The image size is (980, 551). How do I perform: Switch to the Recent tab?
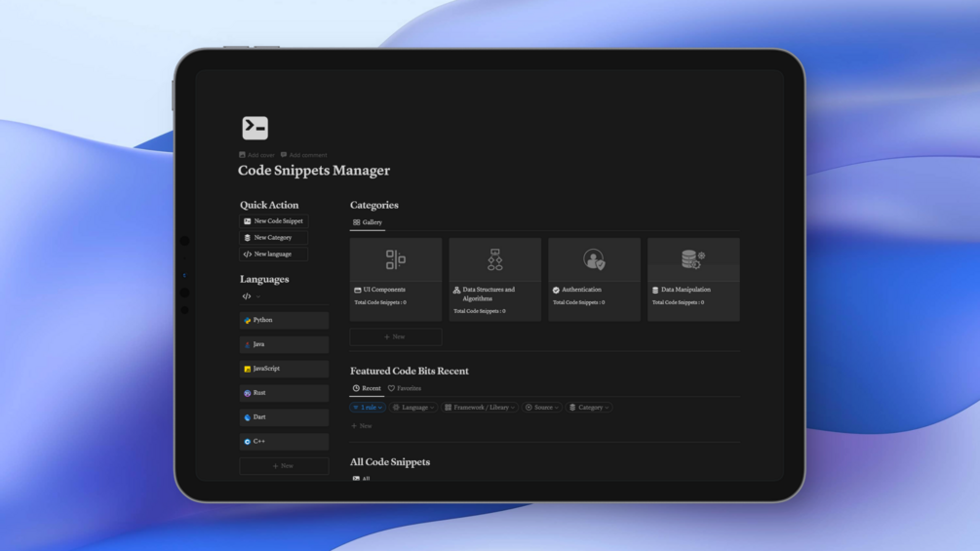point(367,388)
